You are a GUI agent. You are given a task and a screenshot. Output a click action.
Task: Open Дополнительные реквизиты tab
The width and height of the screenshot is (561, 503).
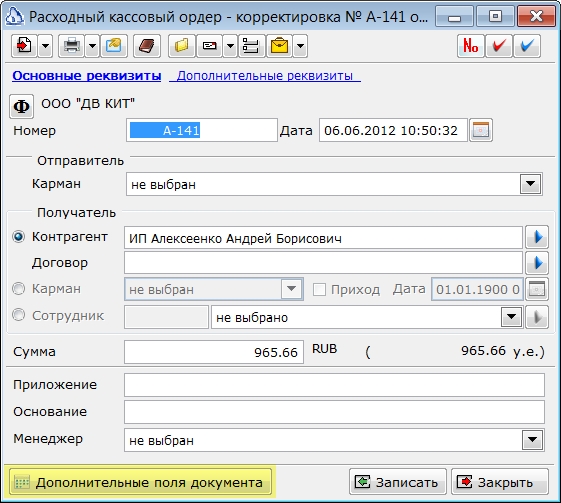coord(265,75)
